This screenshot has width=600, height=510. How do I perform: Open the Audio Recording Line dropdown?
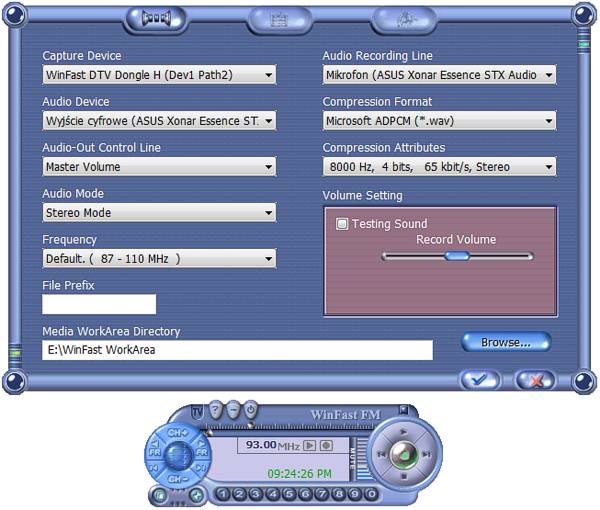pos(439,75)
